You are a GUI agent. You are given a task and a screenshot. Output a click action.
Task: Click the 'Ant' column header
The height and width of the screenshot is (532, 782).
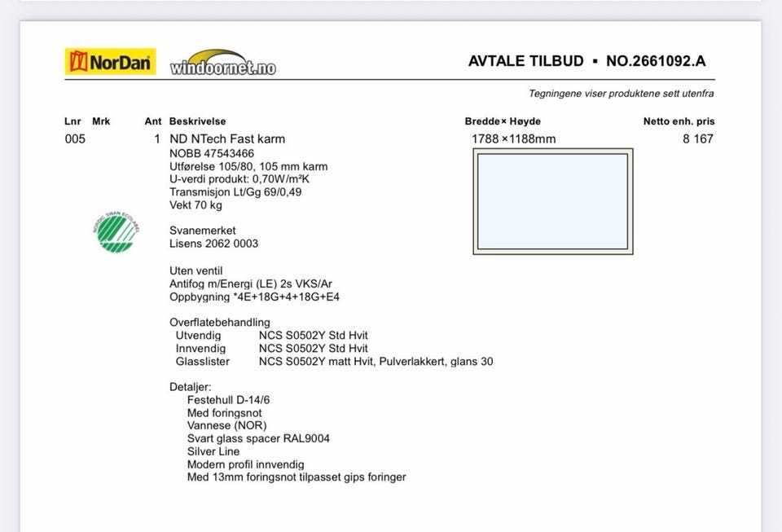[x=153, y=121]
